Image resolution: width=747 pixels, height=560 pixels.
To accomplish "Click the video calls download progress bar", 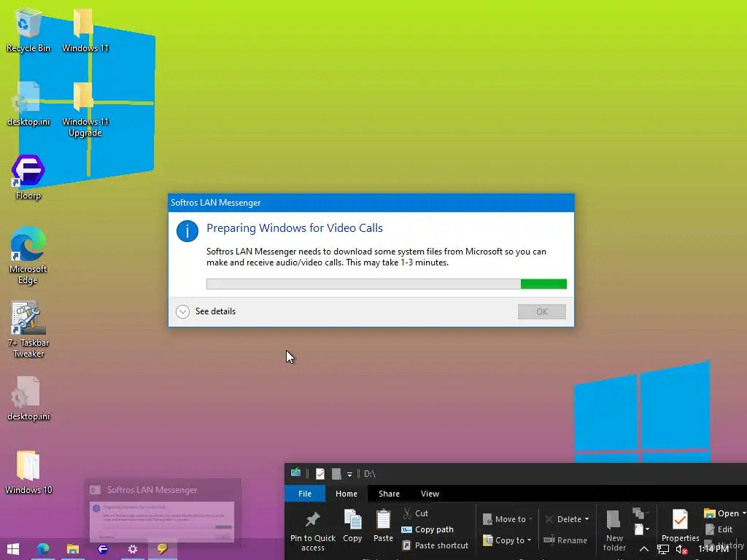I will pyautogui.click(x=387, y=284).
